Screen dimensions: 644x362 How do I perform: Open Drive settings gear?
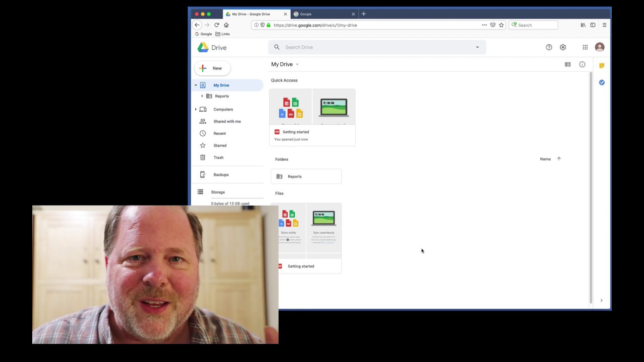point(563,47)
